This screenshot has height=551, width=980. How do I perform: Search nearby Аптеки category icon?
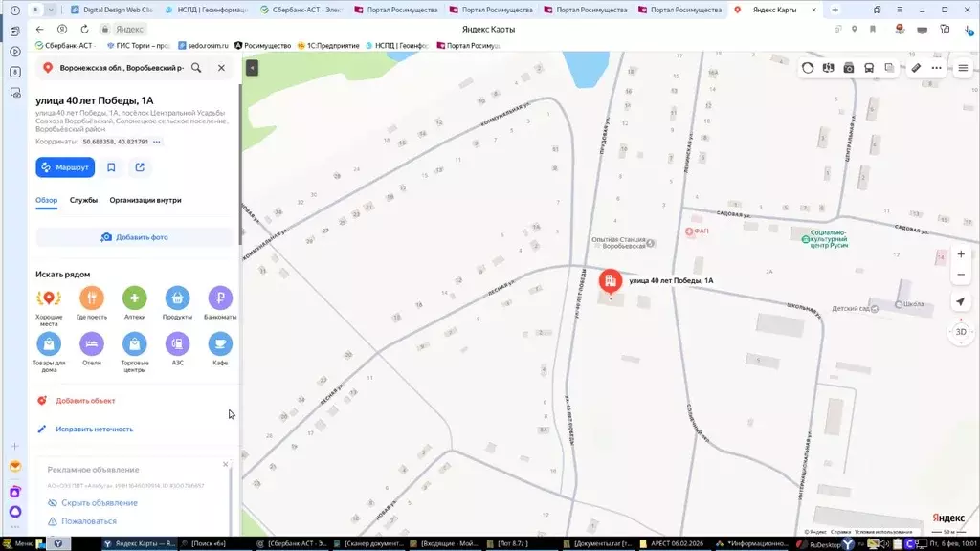135,298
